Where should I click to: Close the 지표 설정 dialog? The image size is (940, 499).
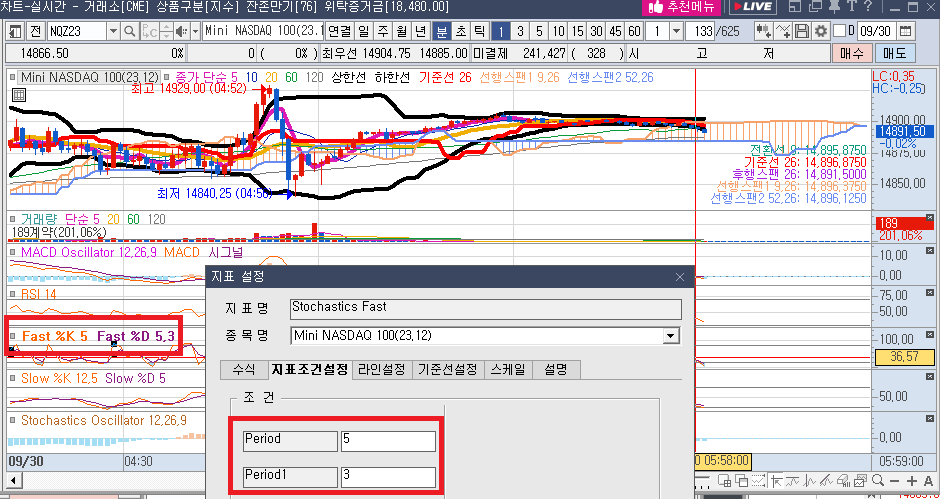pyautogui.click(x=679, y=277)
